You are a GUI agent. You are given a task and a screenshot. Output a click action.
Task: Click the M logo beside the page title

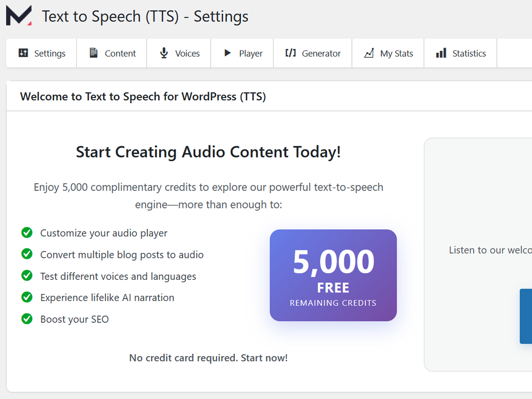coord(19,16)
